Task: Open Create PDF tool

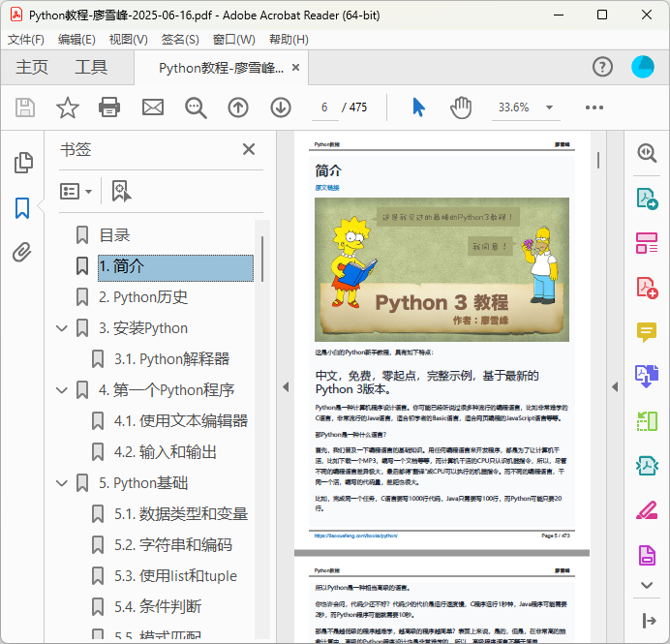Action: point(647,288)
